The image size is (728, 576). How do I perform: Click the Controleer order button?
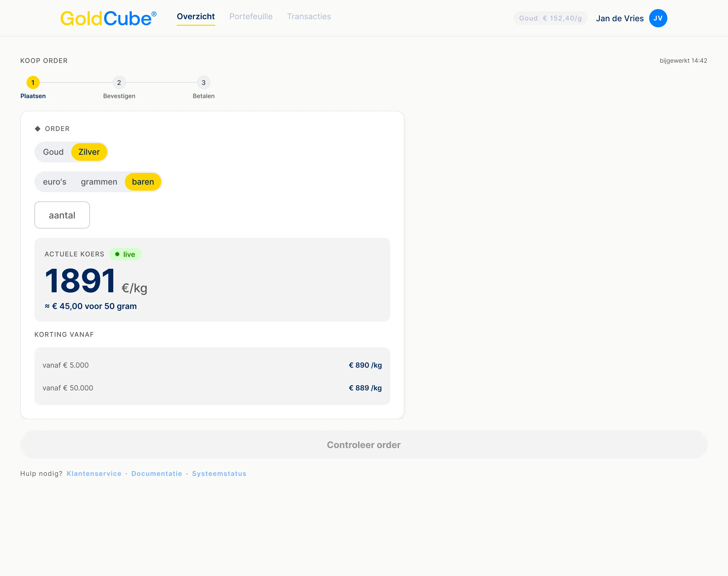tap(364, 445)
